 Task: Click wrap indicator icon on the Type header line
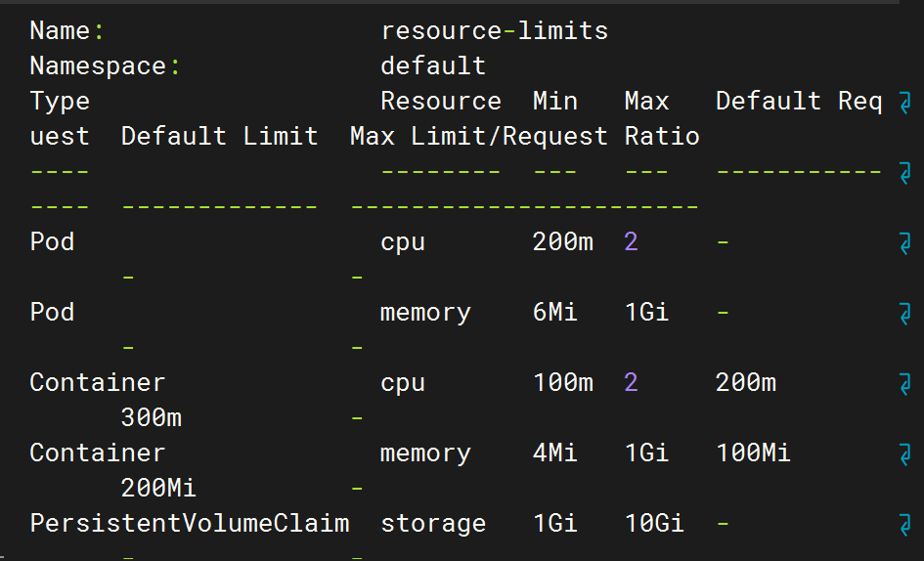[x=903, y=102]
